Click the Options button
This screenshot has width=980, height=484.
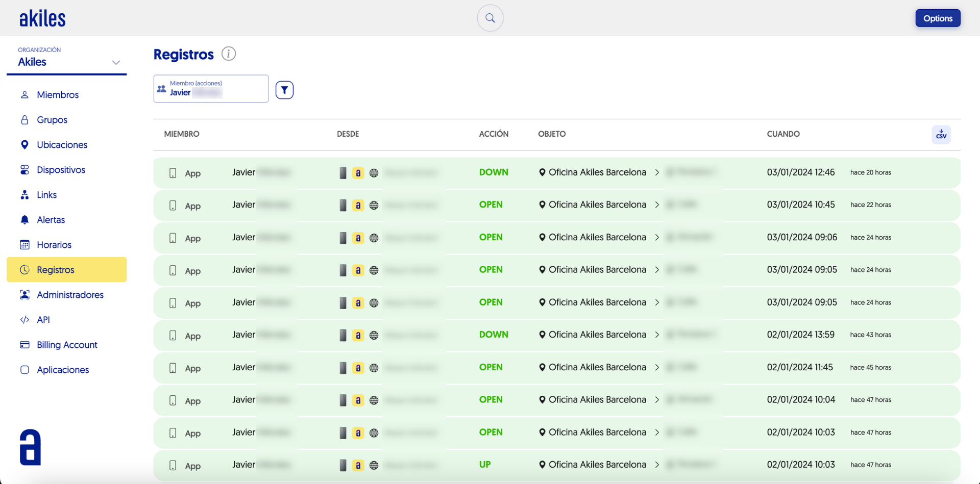tap(937, 18)
